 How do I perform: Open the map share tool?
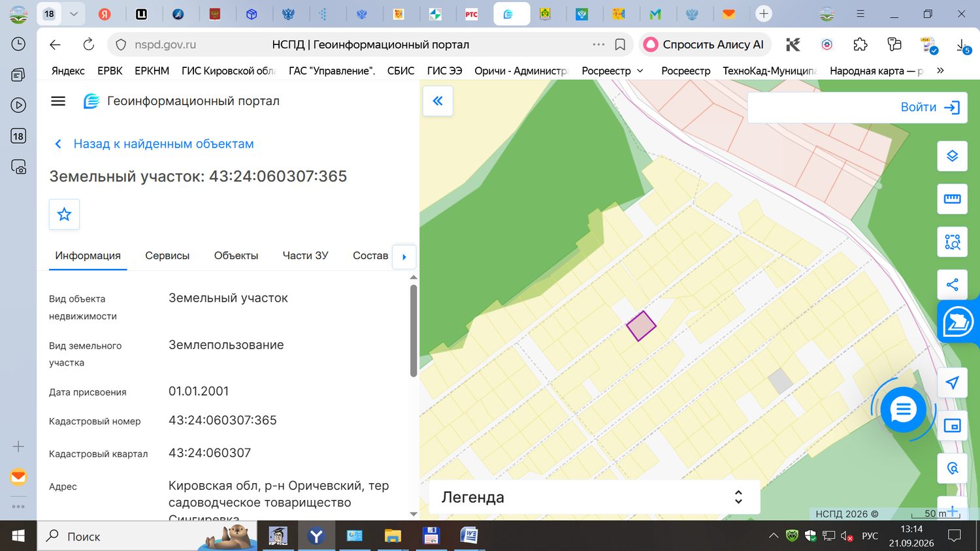[x=952, y=285]
